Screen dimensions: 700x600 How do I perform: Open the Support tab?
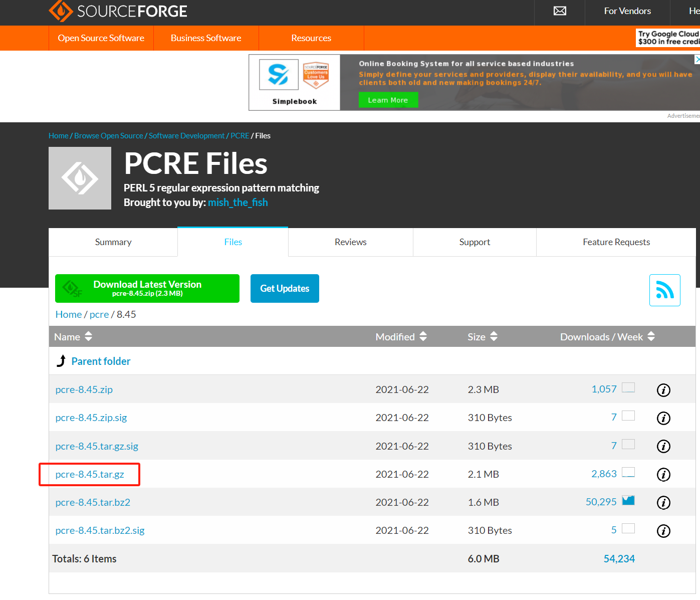(x=475, y=242)
